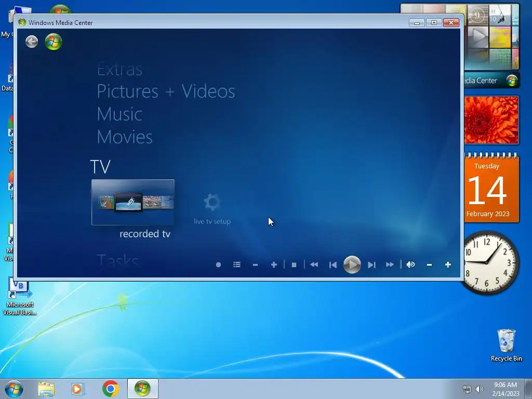
Task: Open the system volume tray icon
Action: 480,389
